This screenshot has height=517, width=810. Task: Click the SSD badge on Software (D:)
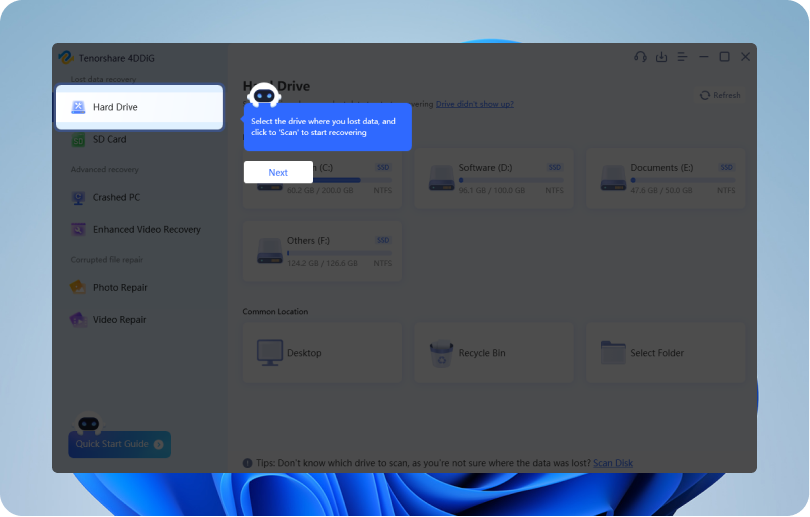pos(554,167)
